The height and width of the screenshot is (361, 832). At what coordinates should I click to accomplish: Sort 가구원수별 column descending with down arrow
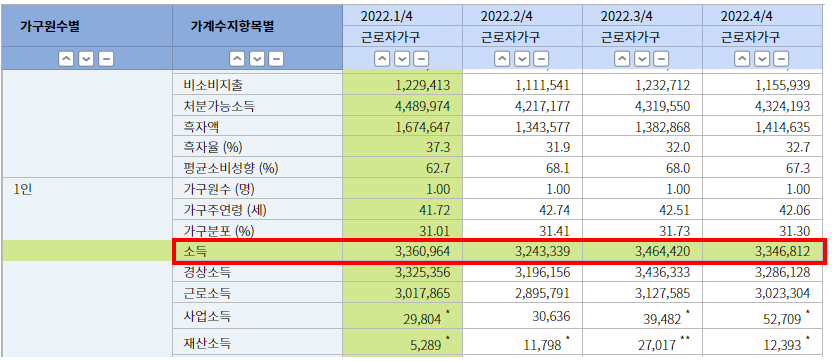click(x=86, y=59)
